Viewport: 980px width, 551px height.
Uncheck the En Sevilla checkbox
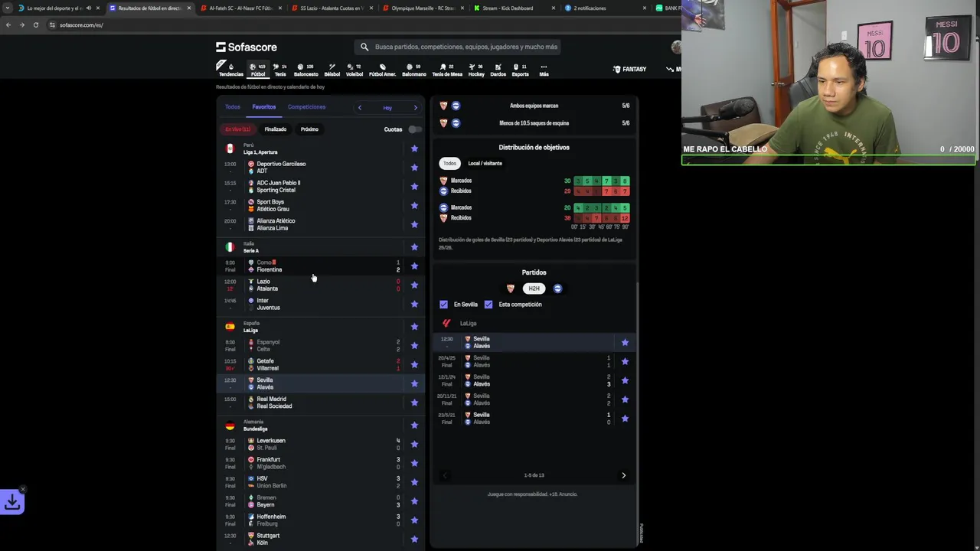tap(443, 305)
